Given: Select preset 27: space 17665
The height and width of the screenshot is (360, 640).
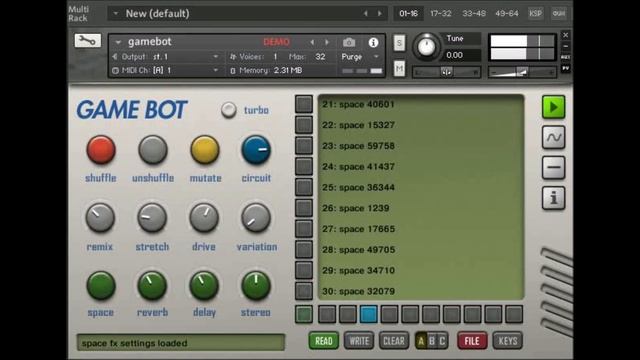Looking at the screenshot, I should (358, 229).
